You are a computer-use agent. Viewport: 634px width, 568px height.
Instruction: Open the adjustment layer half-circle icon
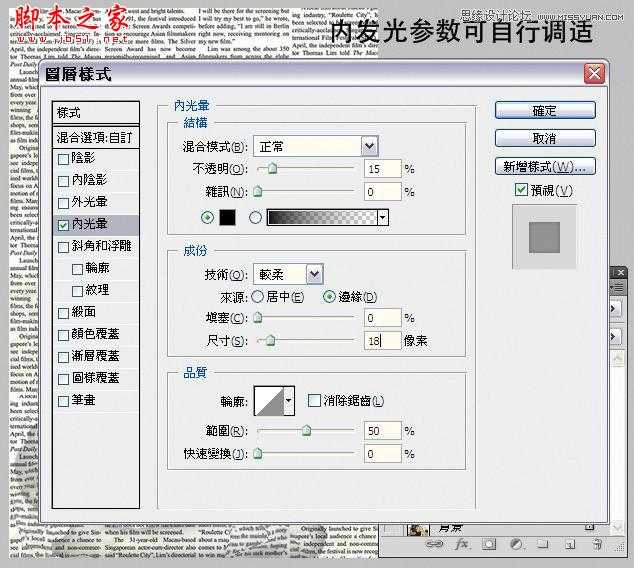point(516,544)
